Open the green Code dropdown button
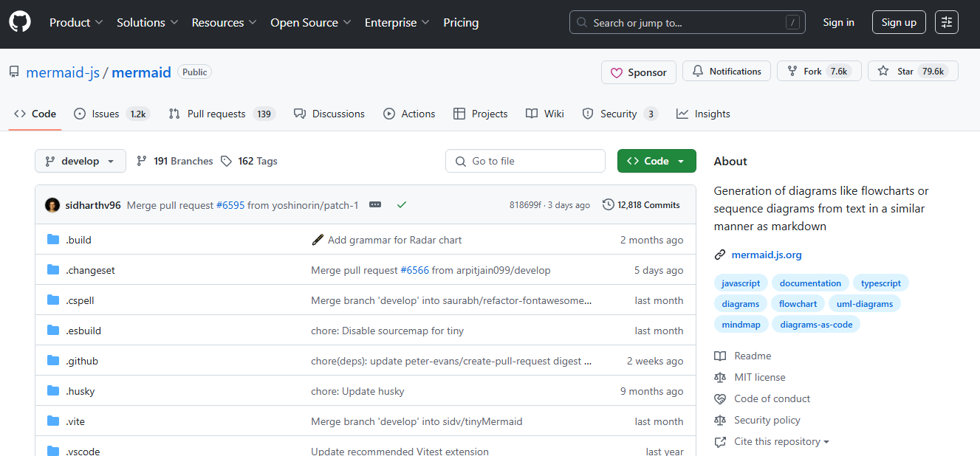 pyautogui.click(x=657, y=161)
